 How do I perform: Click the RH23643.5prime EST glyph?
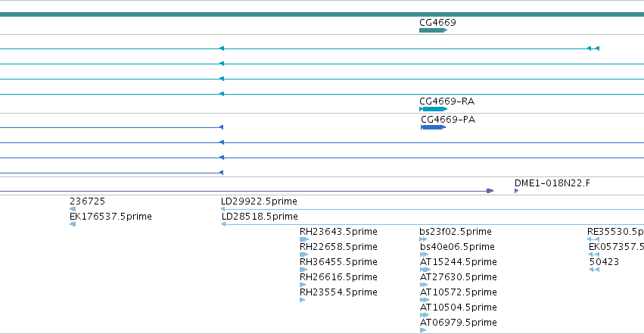coord(304,239)
